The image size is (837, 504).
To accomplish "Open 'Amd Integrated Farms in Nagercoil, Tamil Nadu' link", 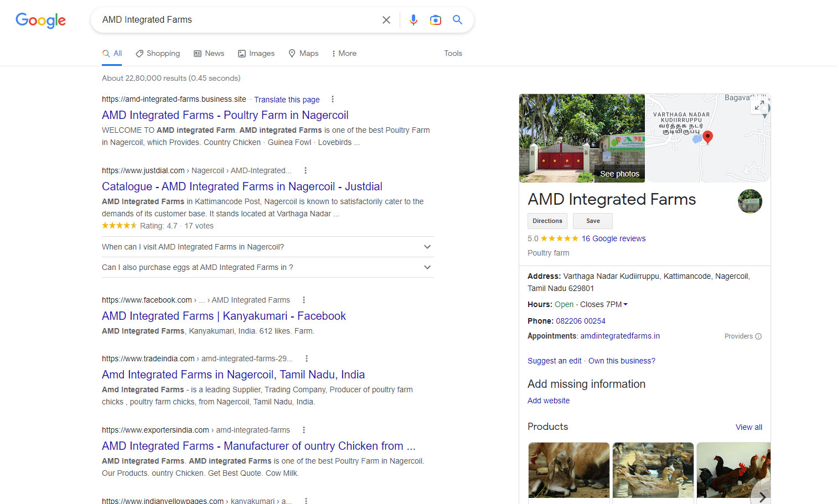I will click(x=233, y=375).
